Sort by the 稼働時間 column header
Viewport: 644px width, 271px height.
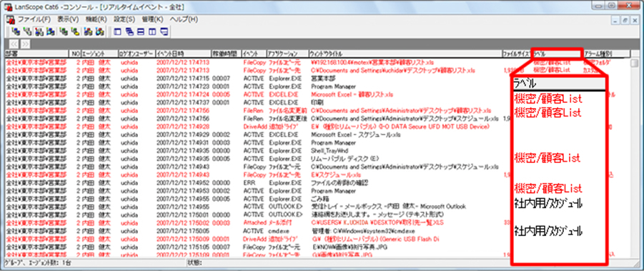point(226,54)
